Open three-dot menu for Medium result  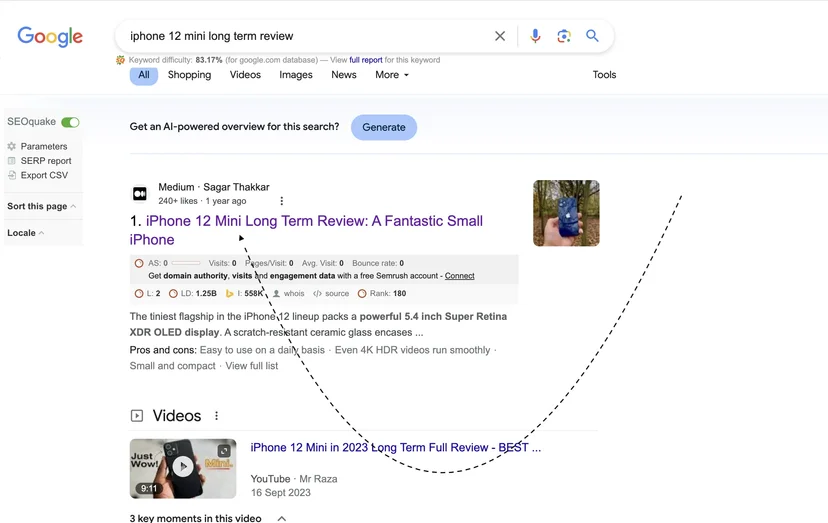click(x=281, y=201)
